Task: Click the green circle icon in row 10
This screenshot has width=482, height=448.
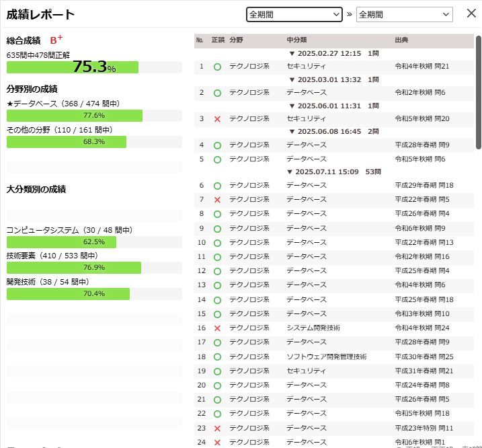Action: [x=217, y=243]
